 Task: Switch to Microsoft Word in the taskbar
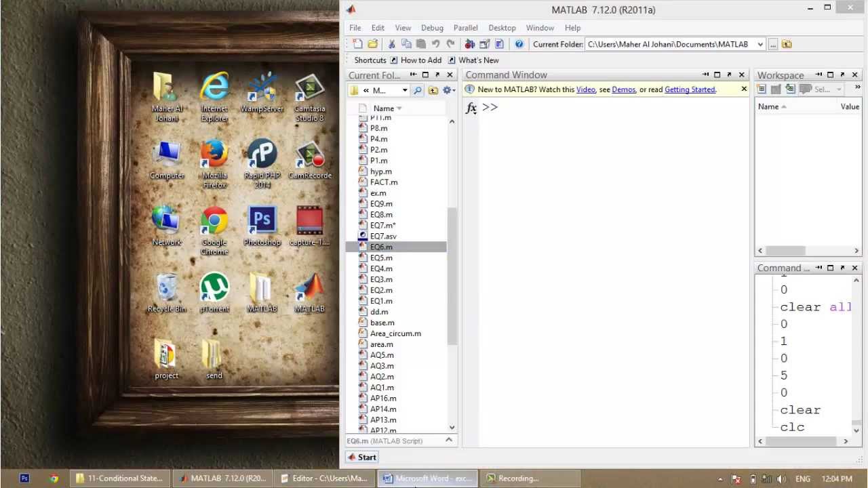427,478
